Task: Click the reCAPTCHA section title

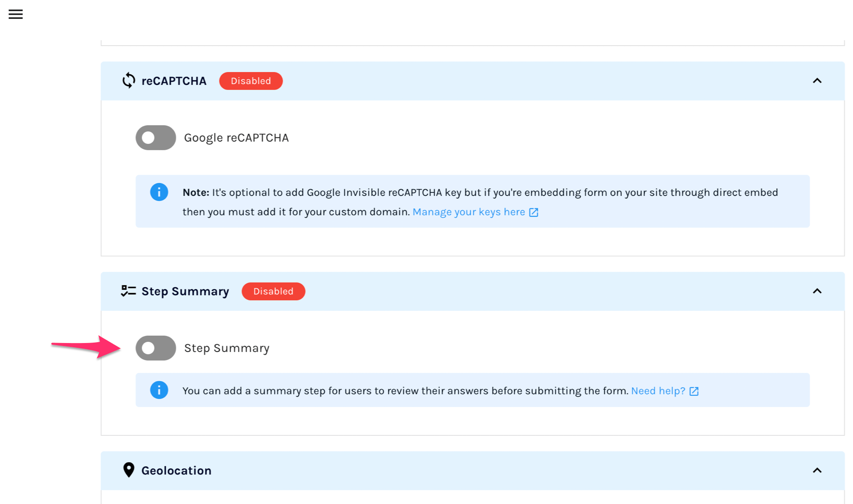Action: (174, 81)
